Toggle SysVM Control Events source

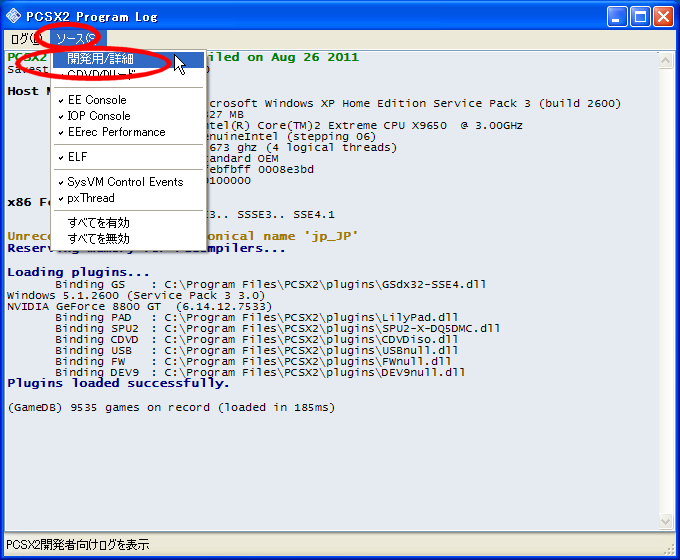pyautogui.click(x=128, y=182)
